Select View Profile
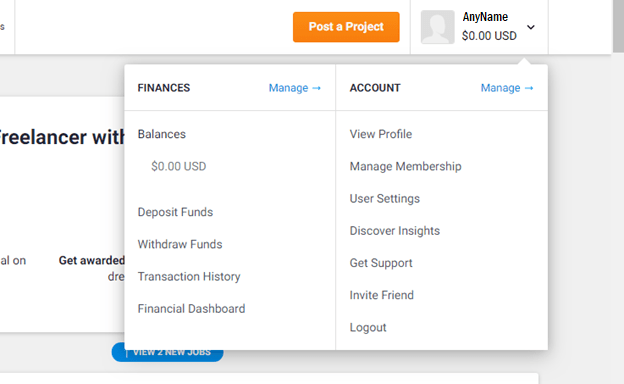The width and height of the screenshot is (624, 384). click(381, 134)
